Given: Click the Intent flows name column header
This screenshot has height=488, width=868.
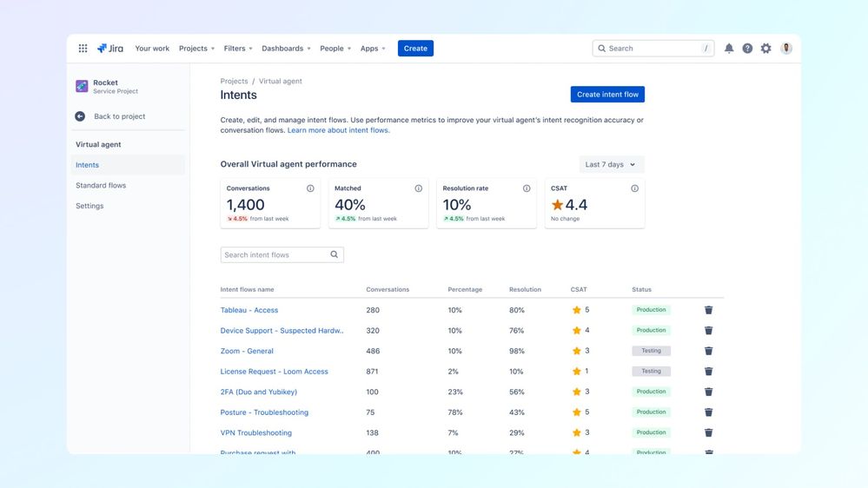Looking at the screenshot, I should (x=247, y=289).
